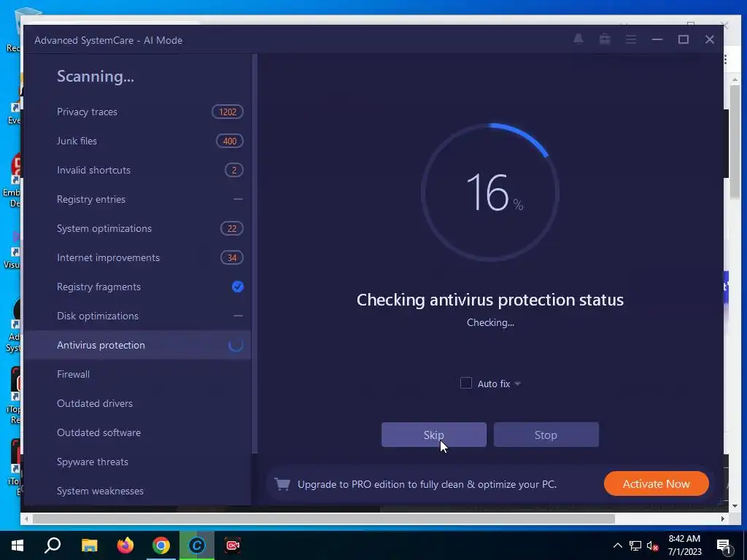The image size is (747, 560).
Task: Select Disk optimizations item
Action: [138, 316]
